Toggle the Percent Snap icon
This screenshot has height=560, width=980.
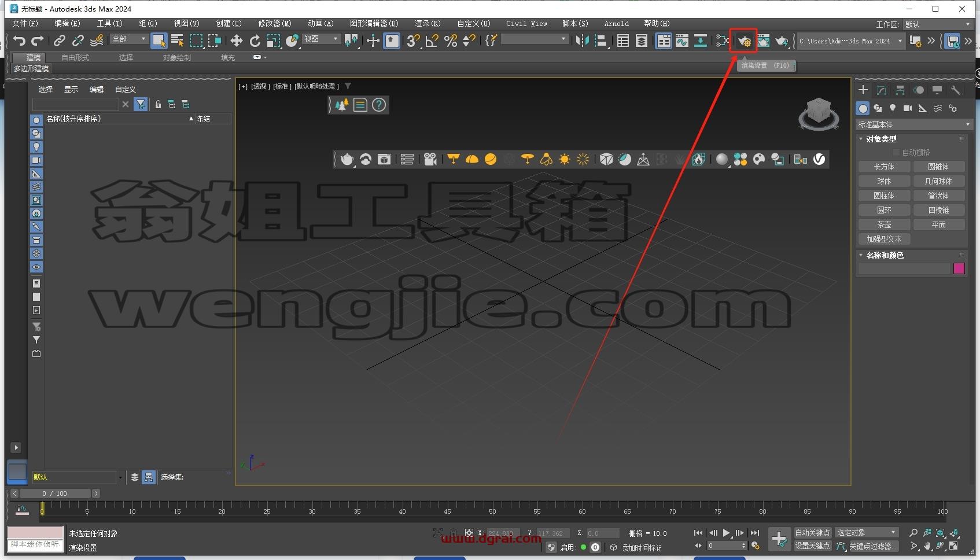[451, 40]
